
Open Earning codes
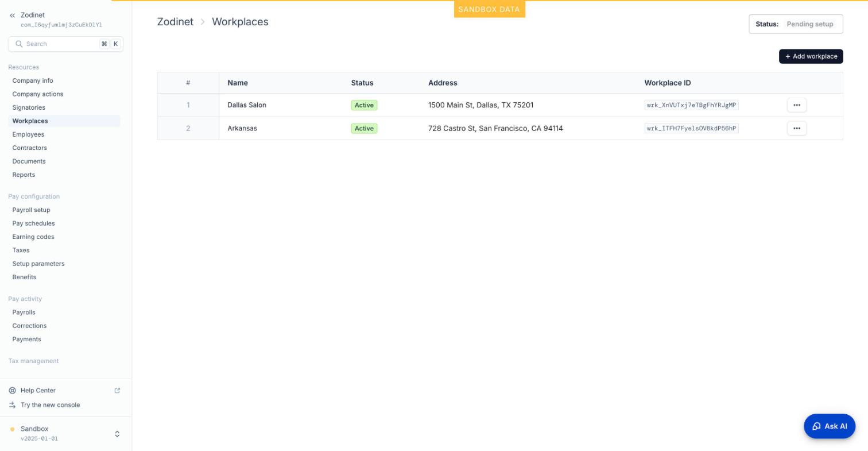[33, 237]
